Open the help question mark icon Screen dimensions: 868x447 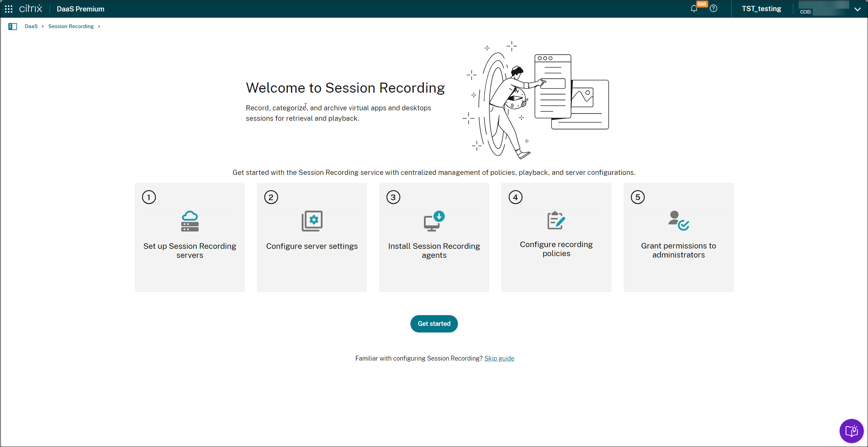714,9
